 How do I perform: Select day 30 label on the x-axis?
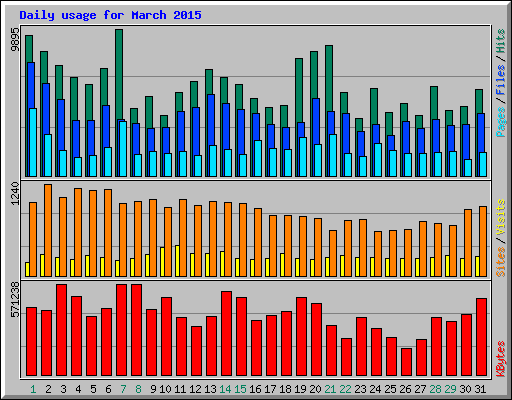(465, 389)
